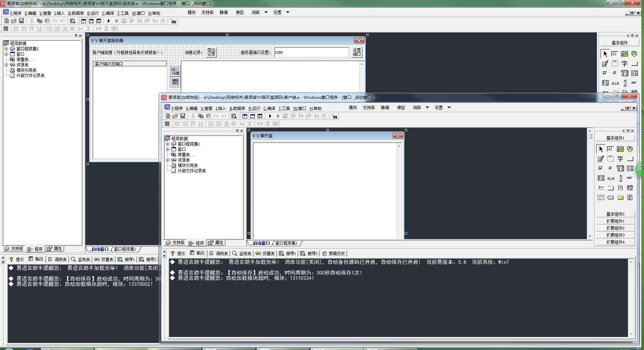Image resolution: width=644 pixels, height=350 pixels.
Task: Select label '字' component in client component box
Action: (x=620, y=159)
